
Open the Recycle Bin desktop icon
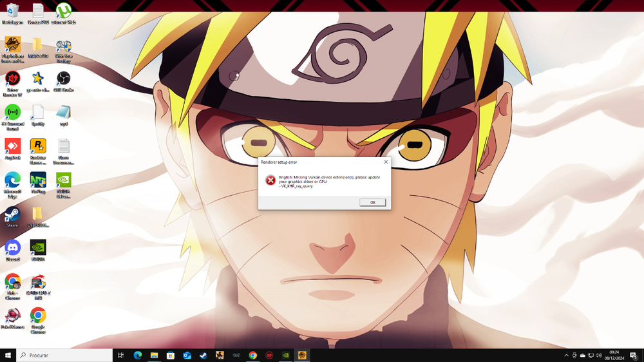[12, 11]
